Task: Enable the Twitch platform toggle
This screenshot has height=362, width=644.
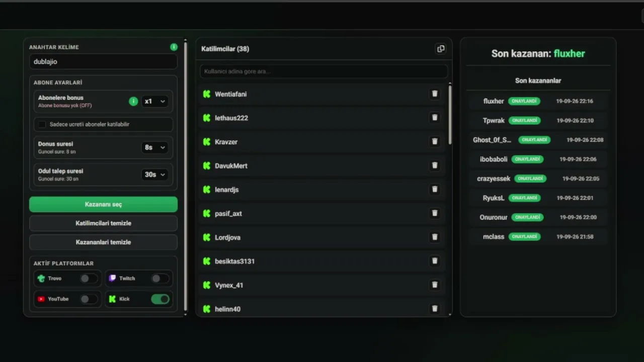Action: click(160, 278)
